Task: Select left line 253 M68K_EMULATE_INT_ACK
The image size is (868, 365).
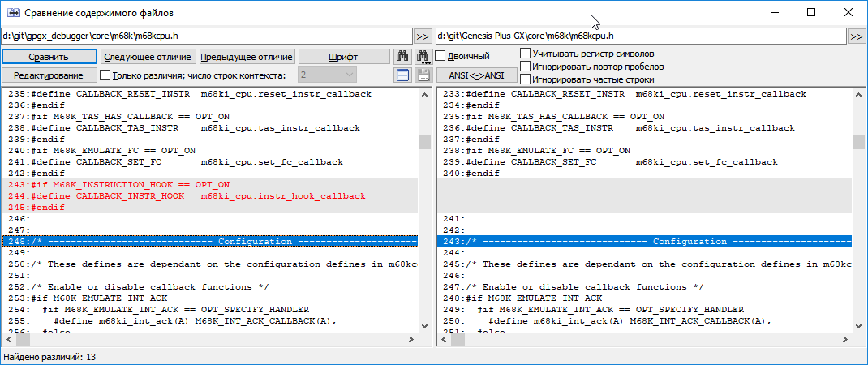Action: coord(209,298)
